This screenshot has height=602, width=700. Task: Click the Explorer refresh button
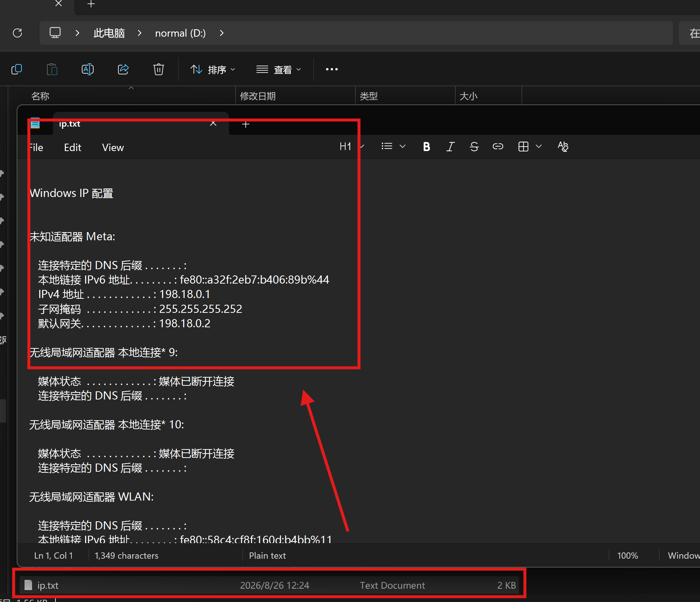click(17, 33)
